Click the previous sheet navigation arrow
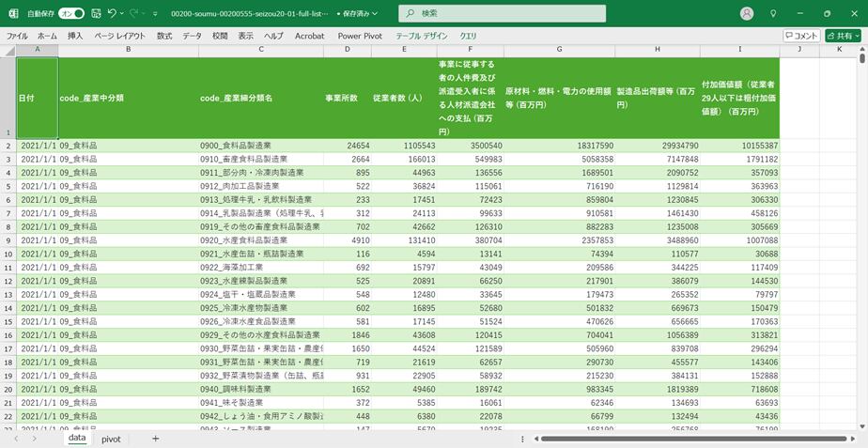 16,439
